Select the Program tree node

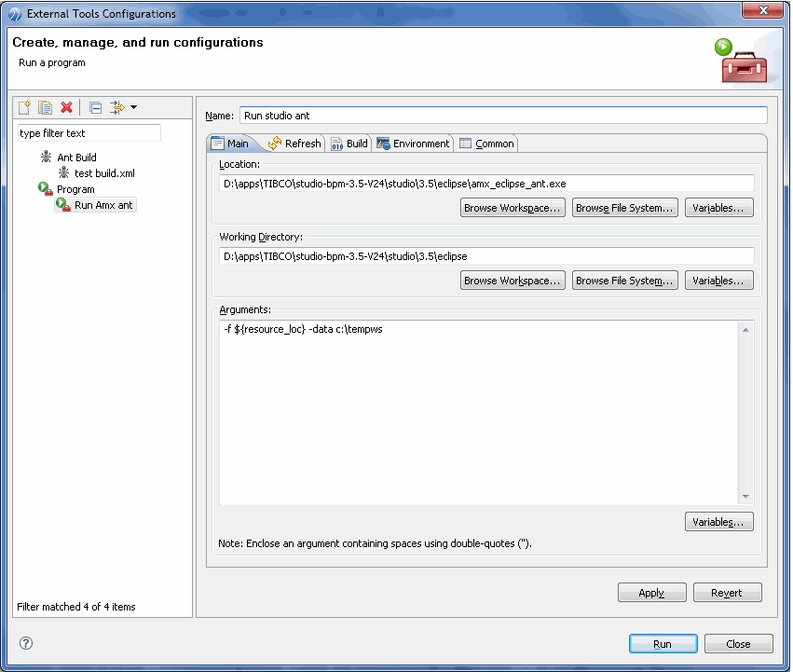[75, 189]
